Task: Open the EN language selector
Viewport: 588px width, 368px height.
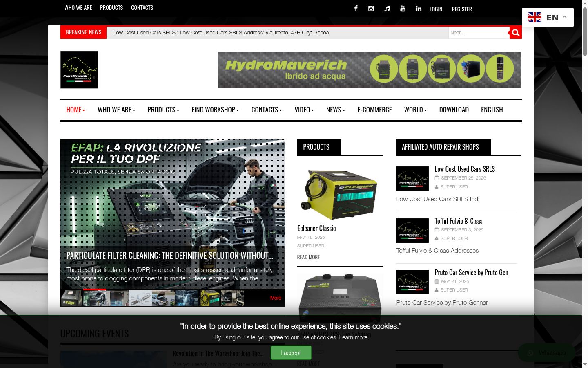Action: tap(548, 18)
